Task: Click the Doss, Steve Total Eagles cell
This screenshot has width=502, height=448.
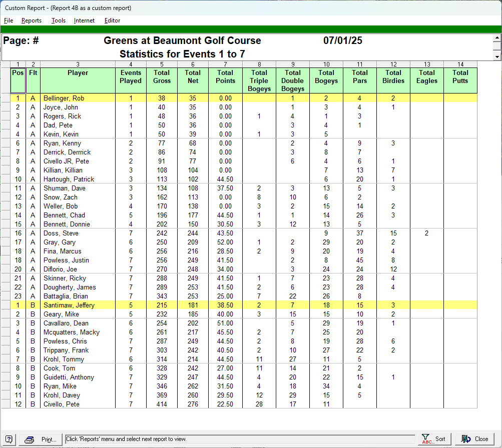Action: pos(426,233)
